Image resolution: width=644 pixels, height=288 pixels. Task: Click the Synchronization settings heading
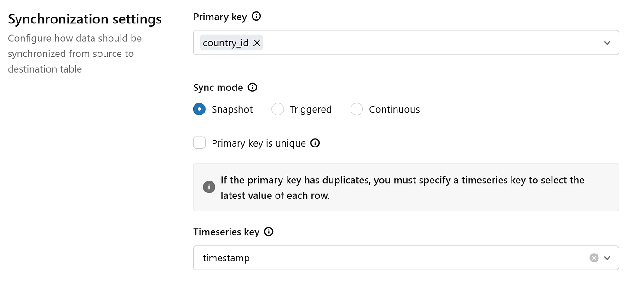tap(85, 19)
